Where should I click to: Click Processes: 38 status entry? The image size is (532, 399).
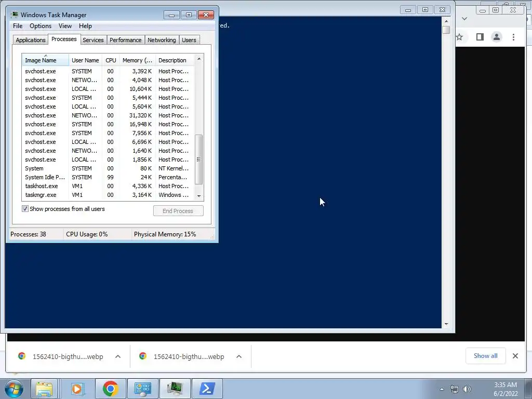(x=28, y=234)
